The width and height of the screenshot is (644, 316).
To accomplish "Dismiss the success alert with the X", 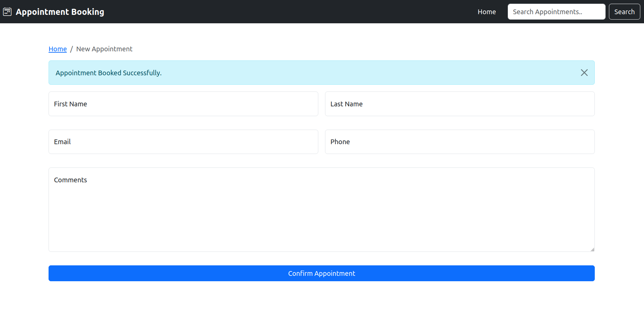I will click(x=584, y=72).
